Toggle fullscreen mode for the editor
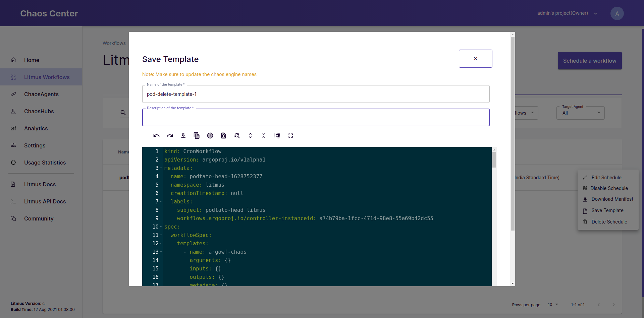This screenshot has height=318, width=644. point(290,136)
